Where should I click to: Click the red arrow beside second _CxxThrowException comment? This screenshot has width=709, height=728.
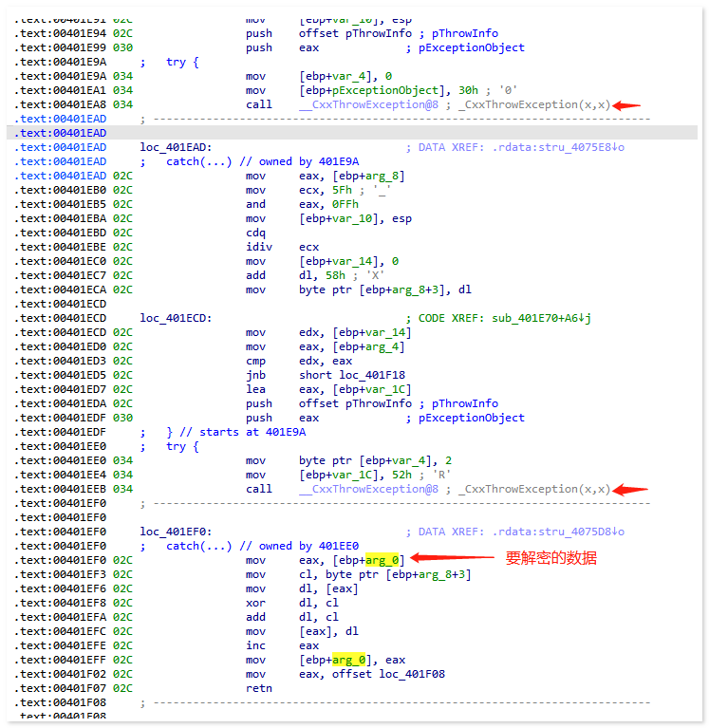[630, 490]
